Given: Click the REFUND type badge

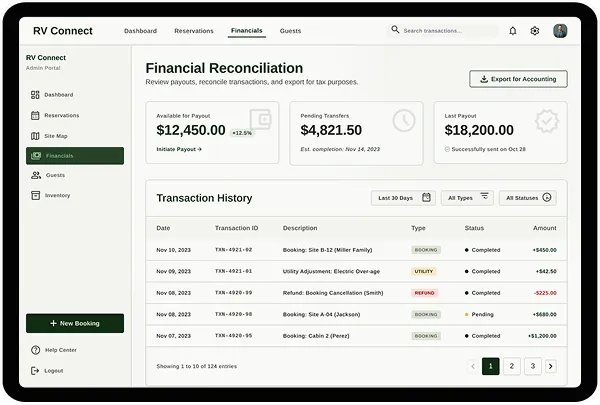Looking at the screenshot, I should pos(424,293).
